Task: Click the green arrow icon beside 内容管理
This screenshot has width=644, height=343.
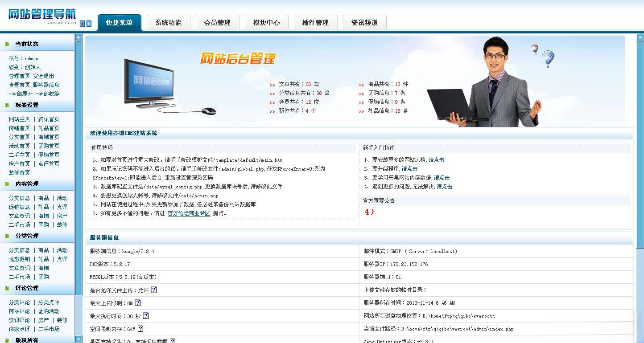Action: click(x=7, y=184)
